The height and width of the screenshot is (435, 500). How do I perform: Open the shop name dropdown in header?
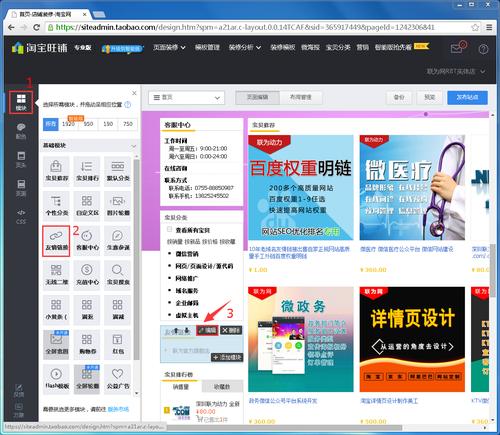(456, 71)
